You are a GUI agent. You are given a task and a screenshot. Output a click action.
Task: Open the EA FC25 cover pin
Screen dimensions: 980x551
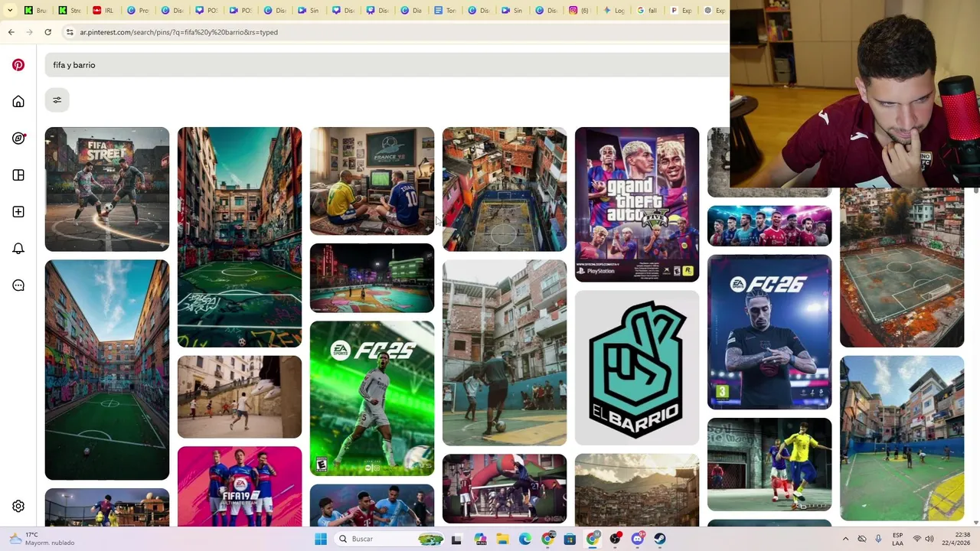(x=372, y=398)
